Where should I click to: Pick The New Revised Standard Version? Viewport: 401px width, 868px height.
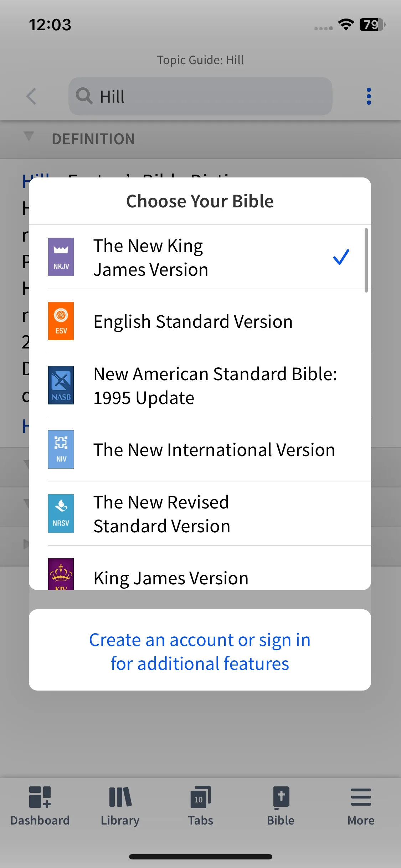(200, 513)
